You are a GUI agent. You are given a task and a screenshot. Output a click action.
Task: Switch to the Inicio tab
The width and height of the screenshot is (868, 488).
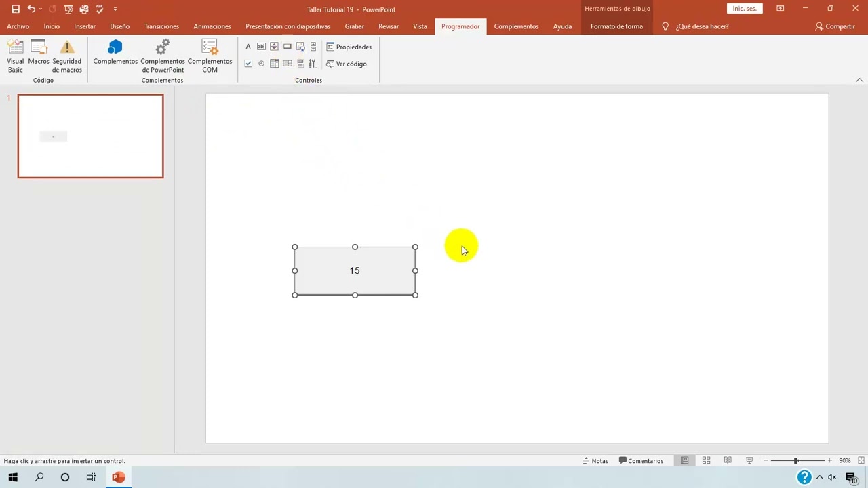(x=52, y=26)
